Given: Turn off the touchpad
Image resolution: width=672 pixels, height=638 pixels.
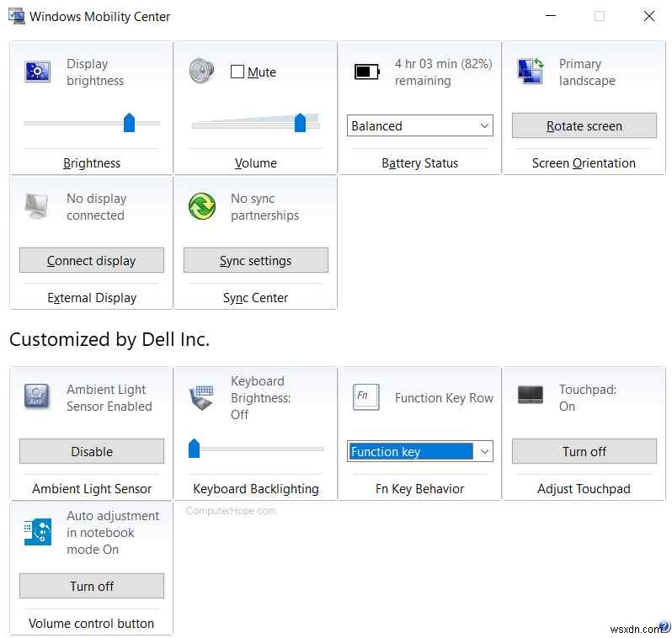Looking at the screenshot, I should pyautogui.click(x=584, y=451).
